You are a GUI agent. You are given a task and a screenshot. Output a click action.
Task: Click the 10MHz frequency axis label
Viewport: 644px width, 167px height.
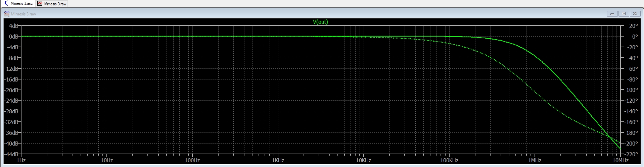tap(620, 161)
